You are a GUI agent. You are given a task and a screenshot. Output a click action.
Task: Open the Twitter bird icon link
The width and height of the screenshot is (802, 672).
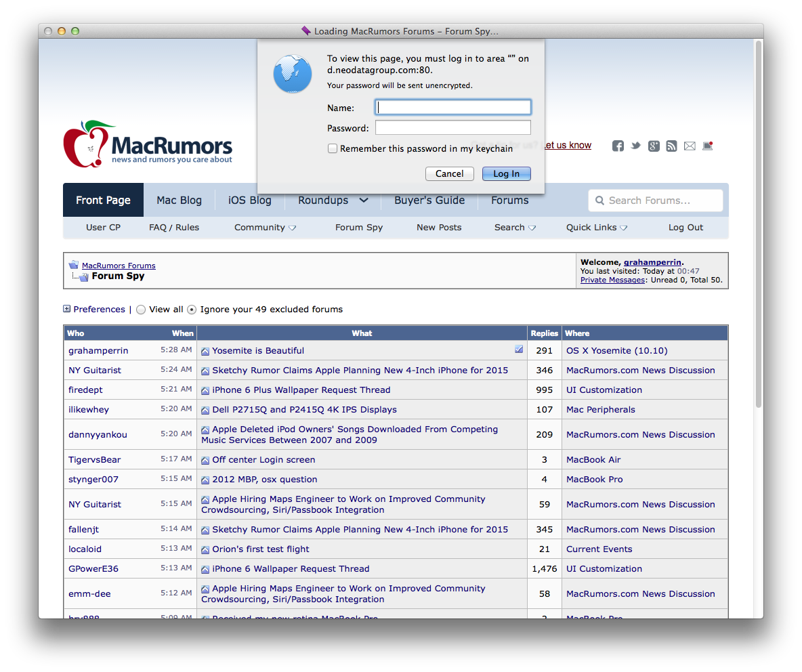click(x=636, y=146)
